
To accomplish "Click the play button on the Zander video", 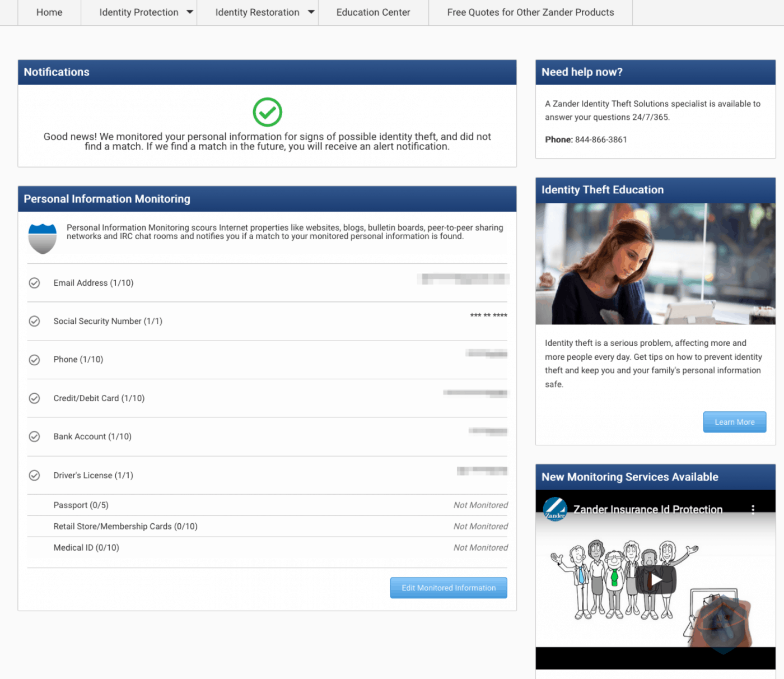I will 655,580.
